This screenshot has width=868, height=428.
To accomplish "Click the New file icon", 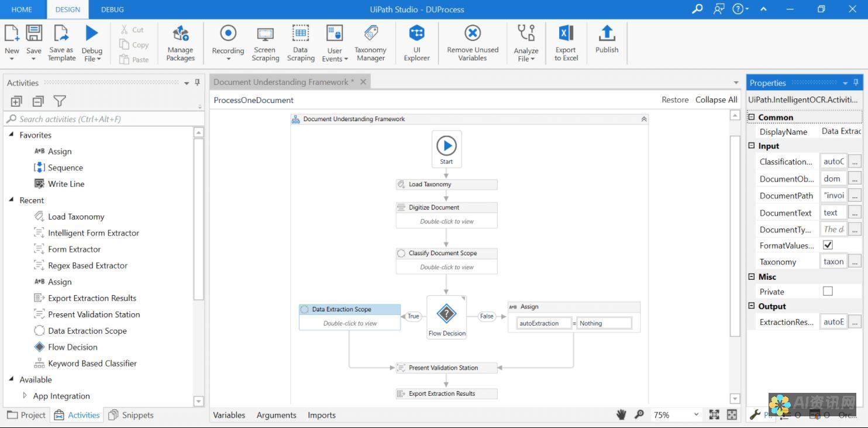I will [12, 33].
